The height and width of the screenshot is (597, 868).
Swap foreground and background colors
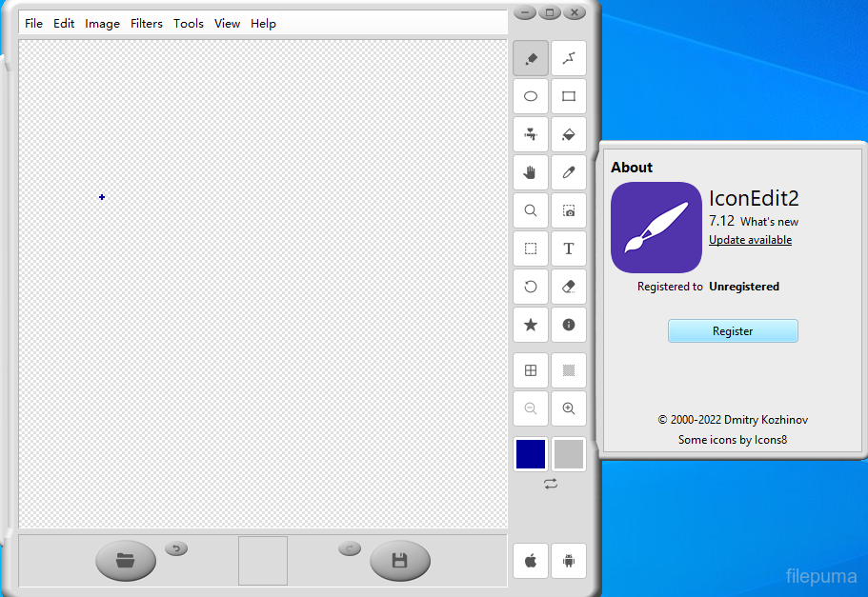point(551,484)
